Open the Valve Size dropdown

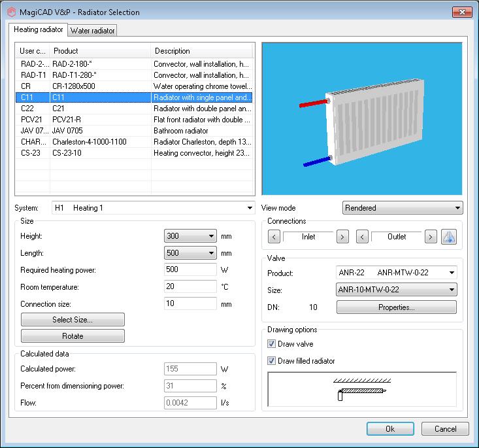pyautogui.click(x=397, y=290)
